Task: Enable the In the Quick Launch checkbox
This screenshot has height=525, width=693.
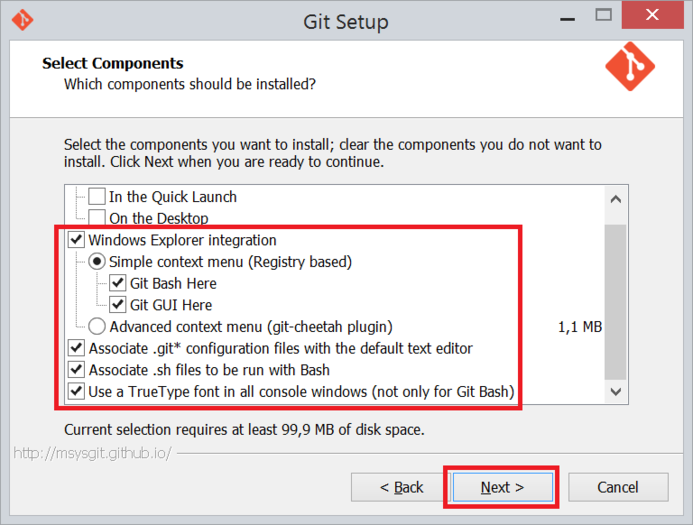Action: [97, 197]
